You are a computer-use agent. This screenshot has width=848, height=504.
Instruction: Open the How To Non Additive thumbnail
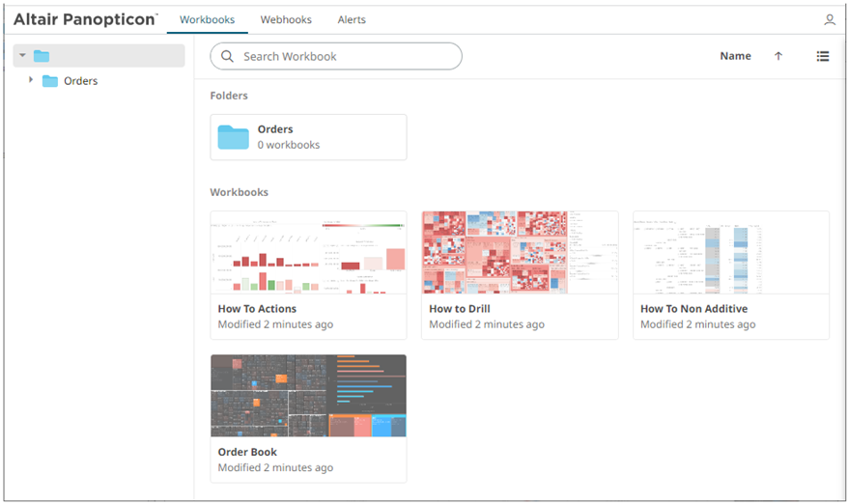coord(730,253)
